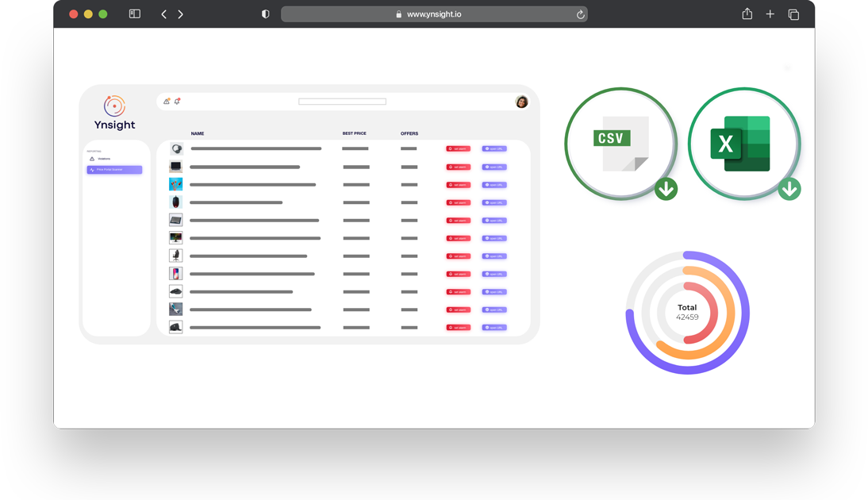
Task: Reload the ynsight.io page
Action: (580, 14)
